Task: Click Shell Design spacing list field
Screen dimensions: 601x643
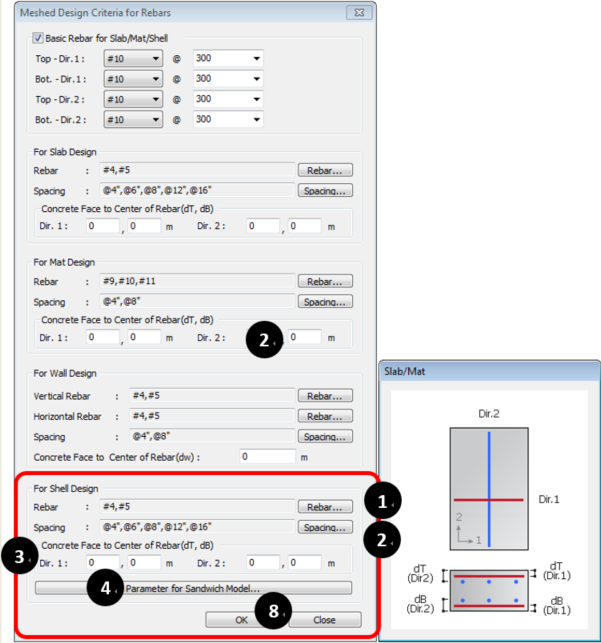Action: (197, 527)
